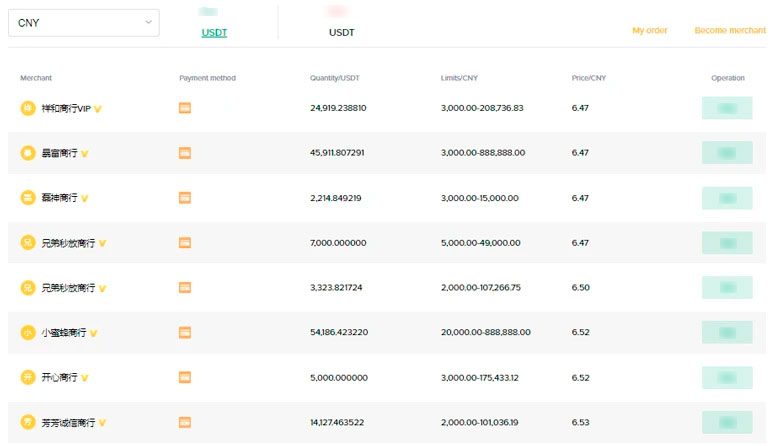Open the 晨富商行 merchant name
775x446 pixels.
[58, 153]
